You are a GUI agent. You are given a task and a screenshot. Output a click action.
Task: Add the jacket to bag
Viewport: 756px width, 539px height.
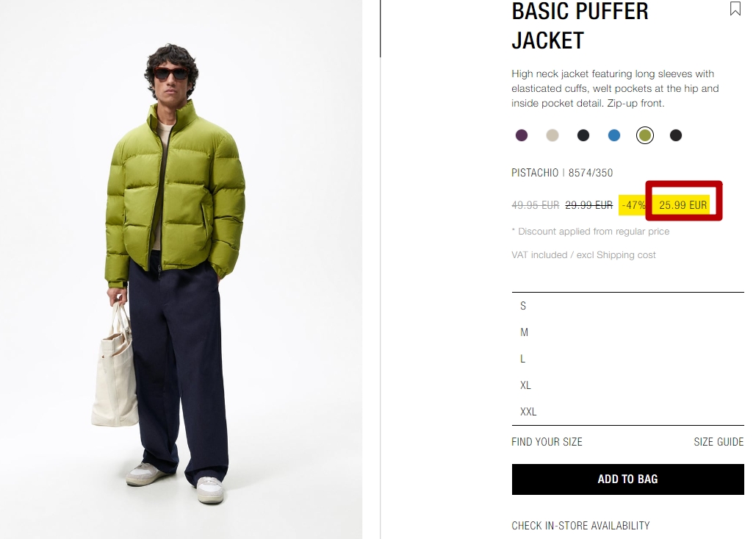pyautogui.click(x=627, y=479)
